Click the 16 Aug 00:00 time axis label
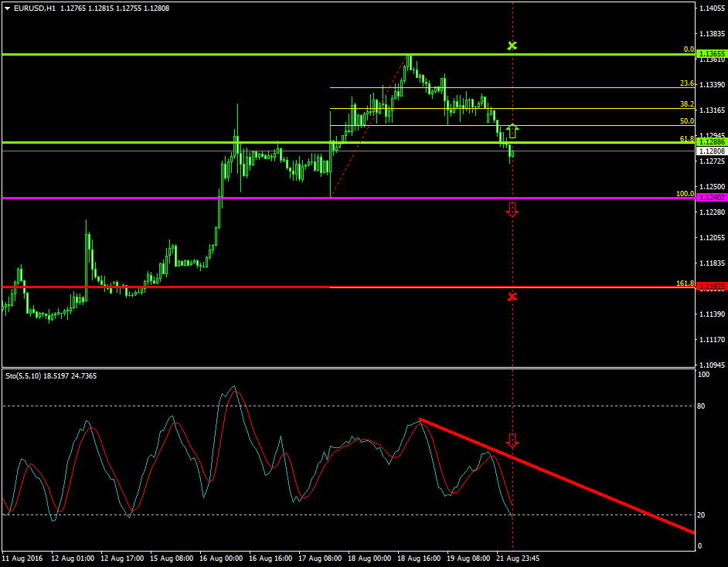 pos(221,557)
